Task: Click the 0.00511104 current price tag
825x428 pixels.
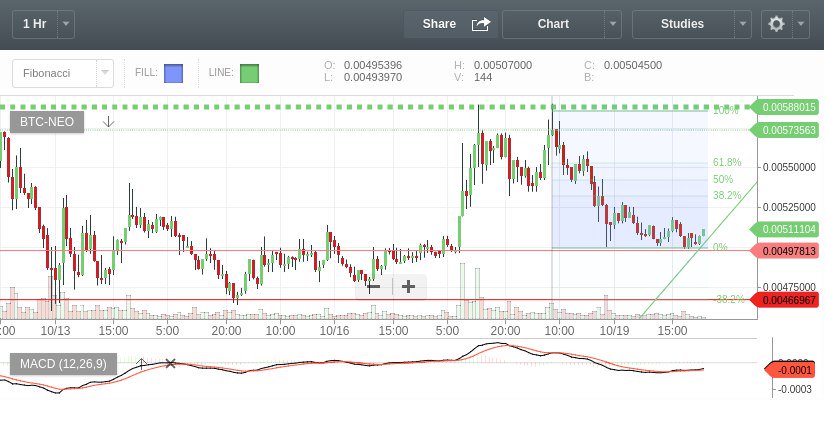Action: click(x=785, y=230)
